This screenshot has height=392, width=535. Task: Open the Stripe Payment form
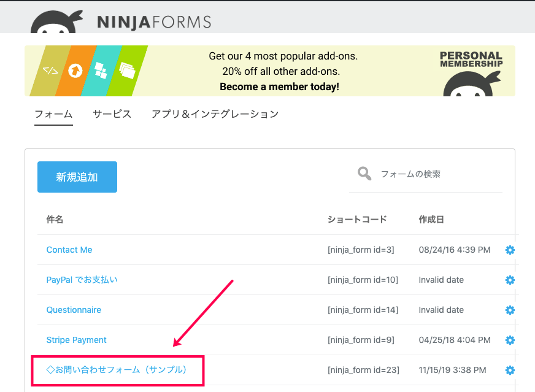[x=77, y=340]
